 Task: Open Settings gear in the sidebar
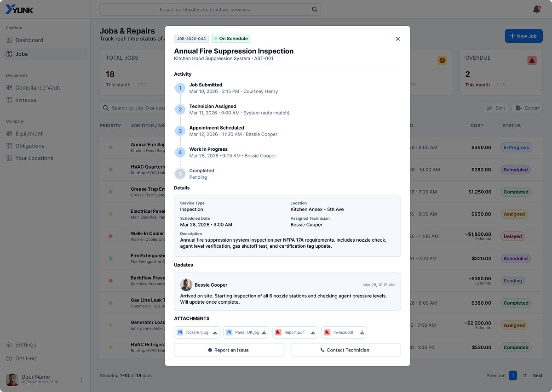[9, 345]
